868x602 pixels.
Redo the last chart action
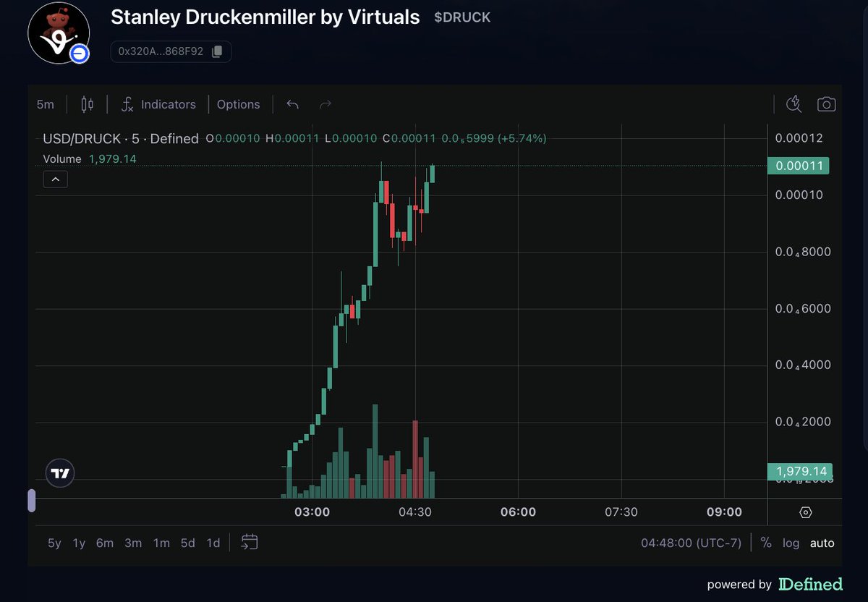(325, 104)
